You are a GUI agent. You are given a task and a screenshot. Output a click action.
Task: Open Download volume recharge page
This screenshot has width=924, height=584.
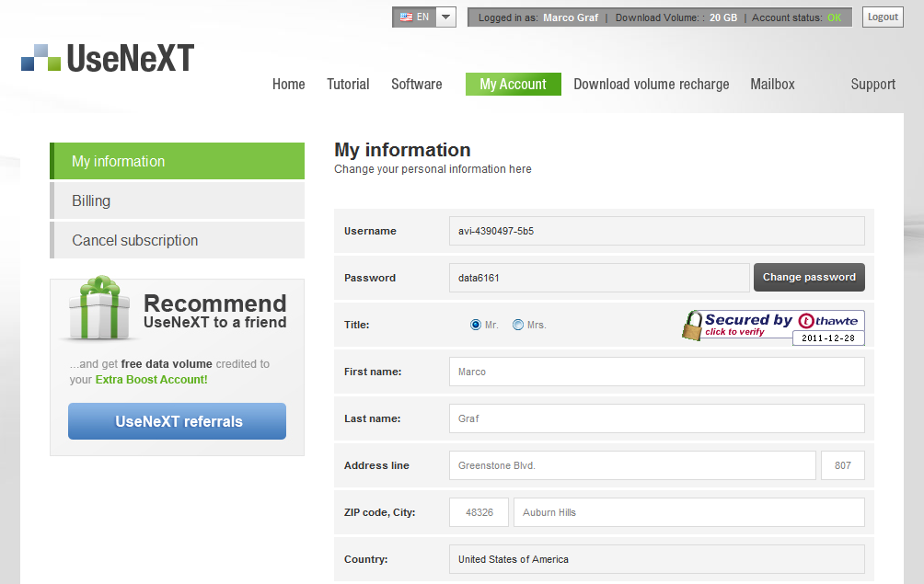pos(652,85)
